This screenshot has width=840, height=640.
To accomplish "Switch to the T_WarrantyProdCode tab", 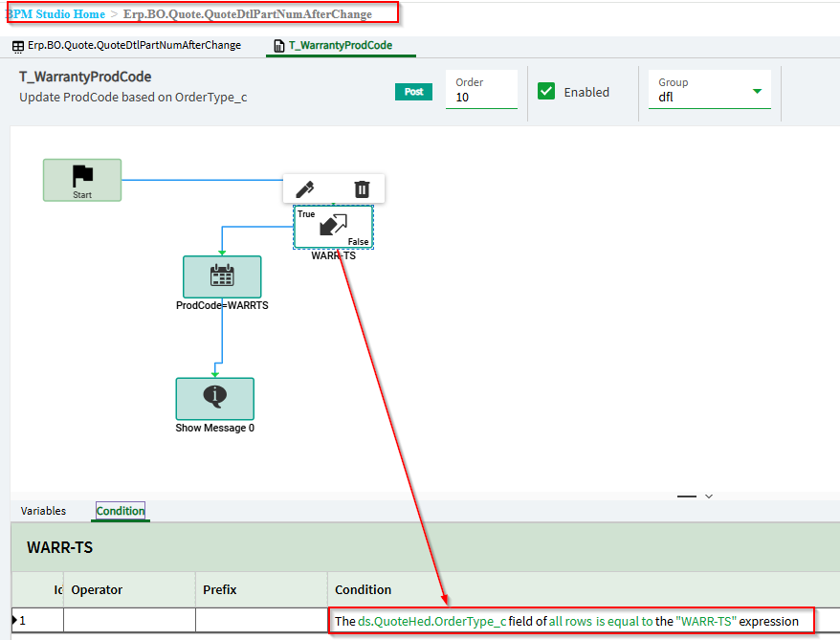I will click(341, 46).
